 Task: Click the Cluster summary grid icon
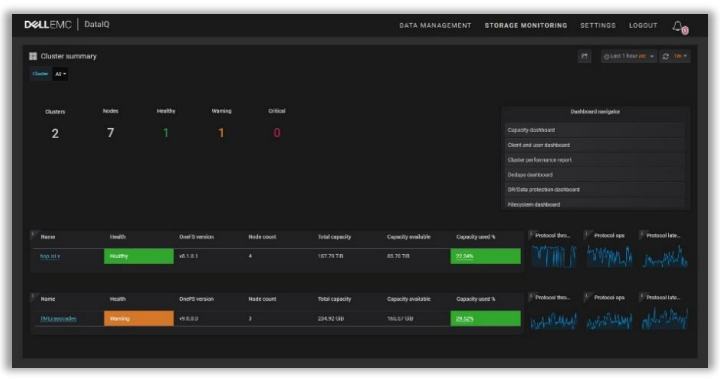[33, 56]
